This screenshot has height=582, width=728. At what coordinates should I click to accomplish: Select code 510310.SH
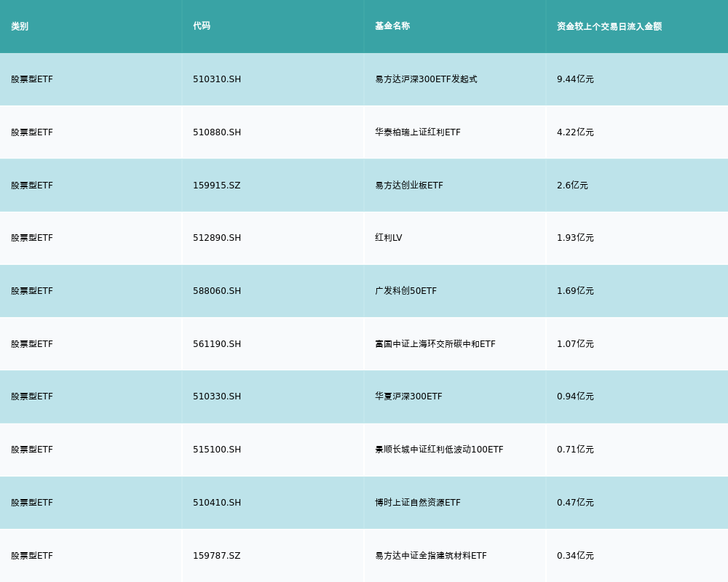[217, 79]
